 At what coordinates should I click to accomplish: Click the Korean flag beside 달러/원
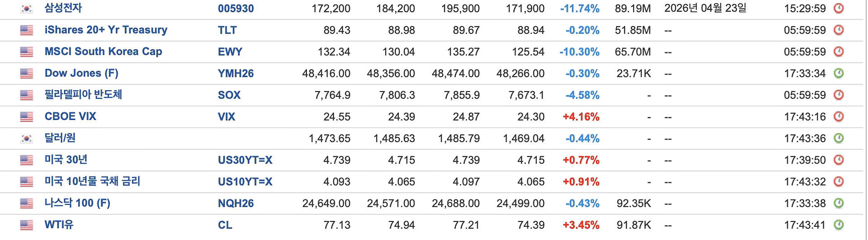click(x=27, y=139)
